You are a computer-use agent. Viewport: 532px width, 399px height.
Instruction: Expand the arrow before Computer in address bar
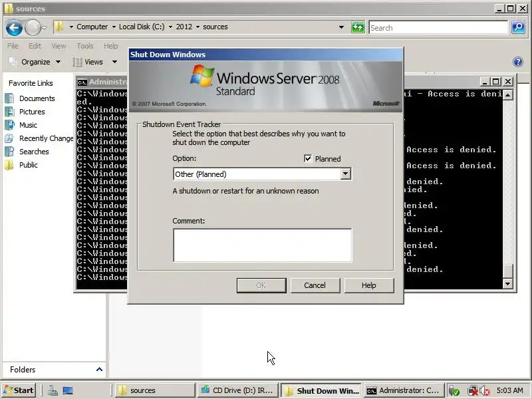71,27
